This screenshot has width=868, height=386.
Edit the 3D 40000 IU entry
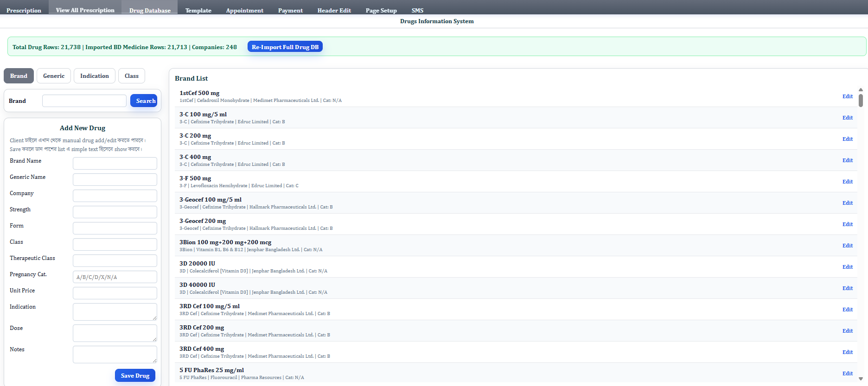[x=848, y=288]
